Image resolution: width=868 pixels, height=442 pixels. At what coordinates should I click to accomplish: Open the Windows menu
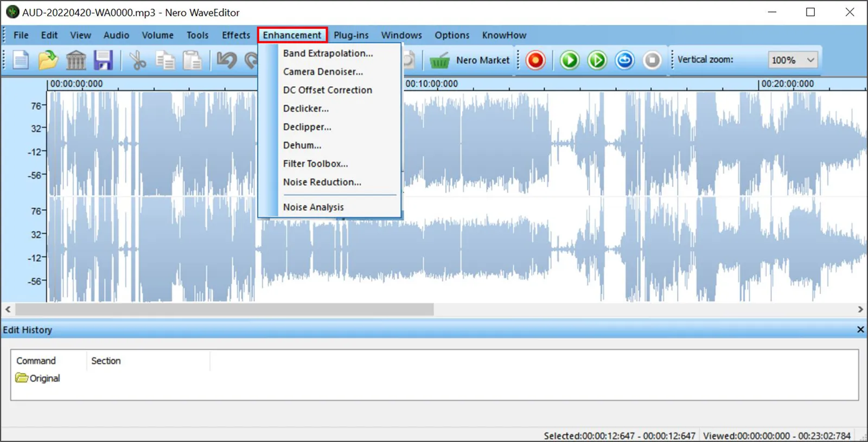[x=401, y=35]
